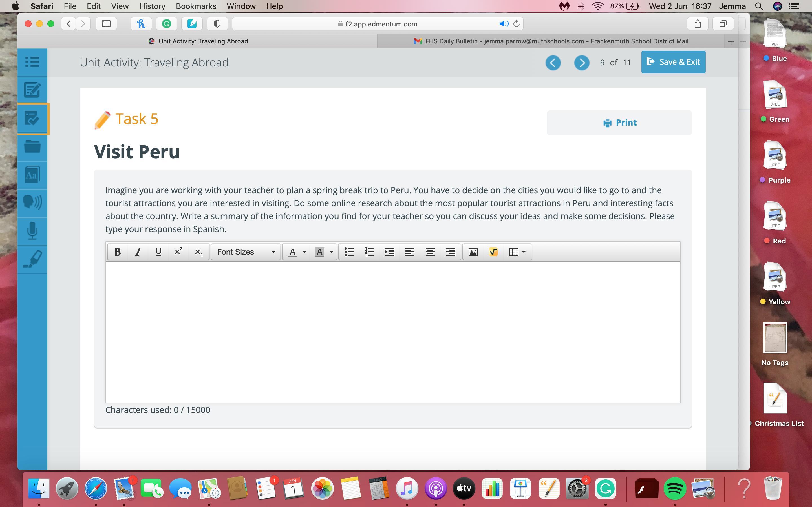Toggle bold text formatting

click(x=118, y=252)
